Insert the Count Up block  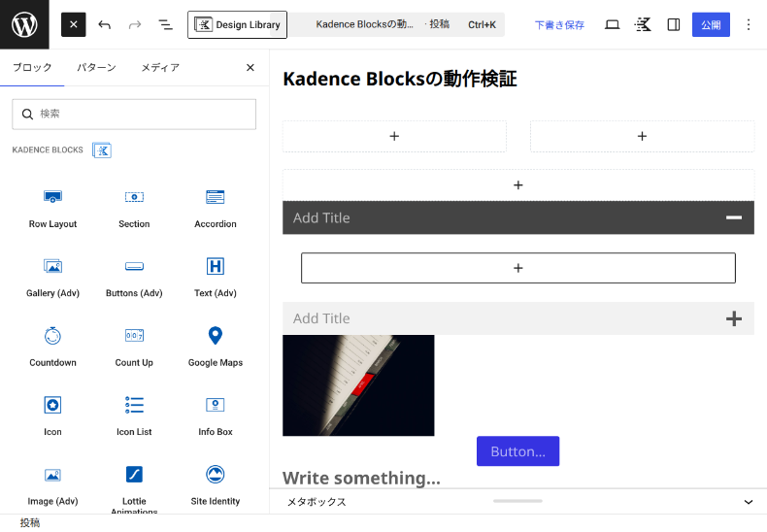(x=134, y=349)
